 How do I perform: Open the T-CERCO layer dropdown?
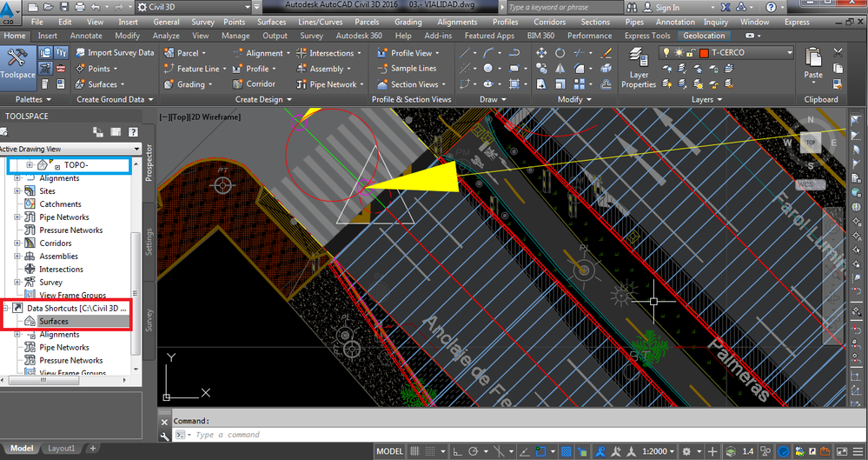tap(790, 53)
